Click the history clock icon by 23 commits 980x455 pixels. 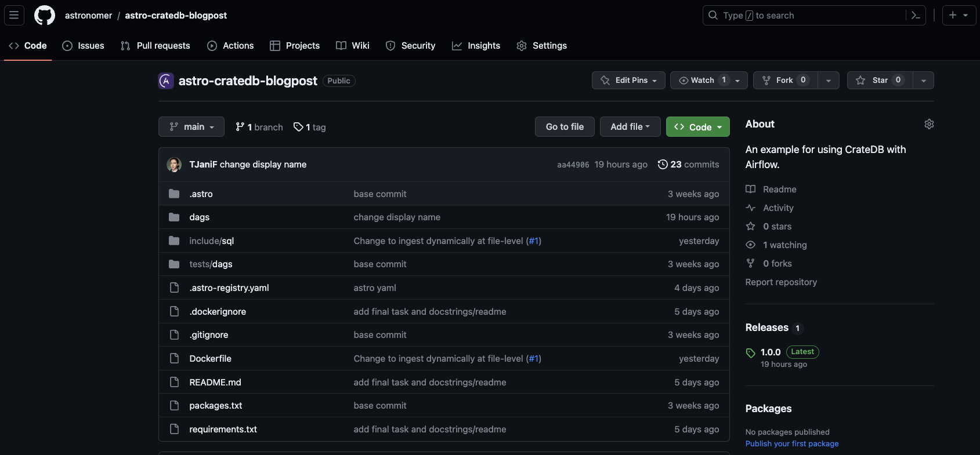(x=663, y=165)
